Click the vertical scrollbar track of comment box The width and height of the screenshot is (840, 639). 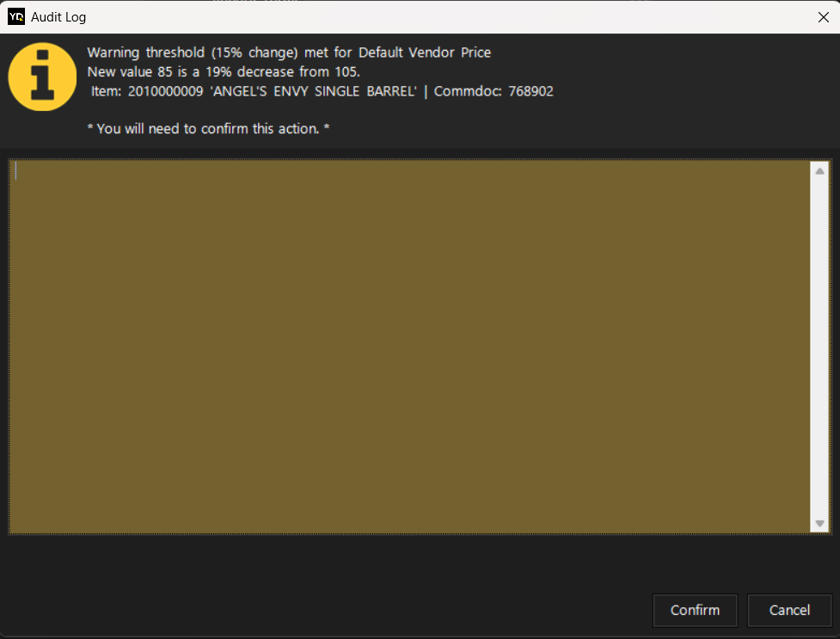(x=819, y=344)
